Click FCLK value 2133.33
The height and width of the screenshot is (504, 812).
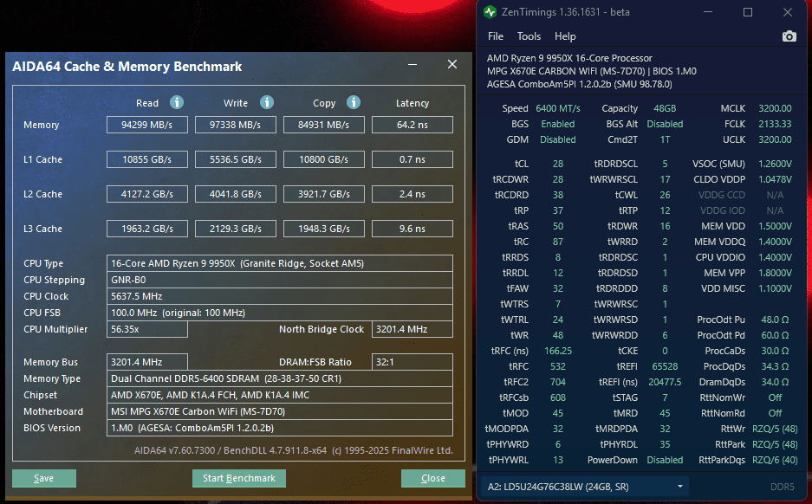[x=775, y=124]
